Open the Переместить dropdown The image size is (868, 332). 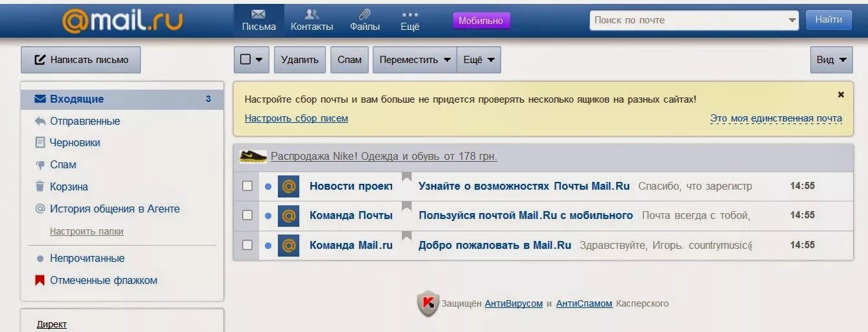415,60
